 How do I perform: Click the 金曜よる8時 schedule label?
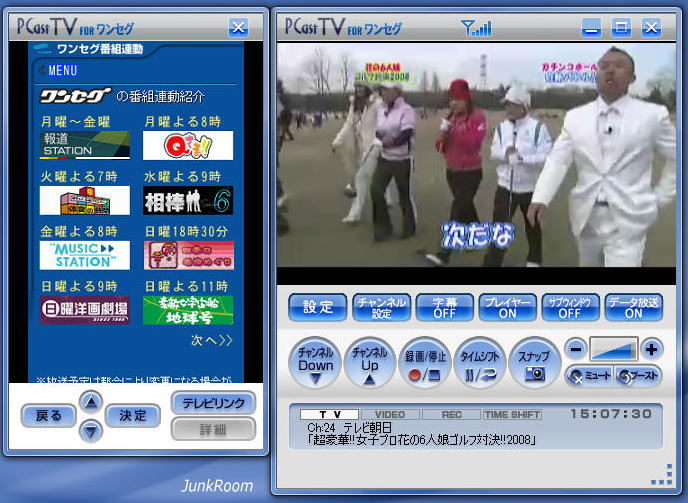(79, 231)
